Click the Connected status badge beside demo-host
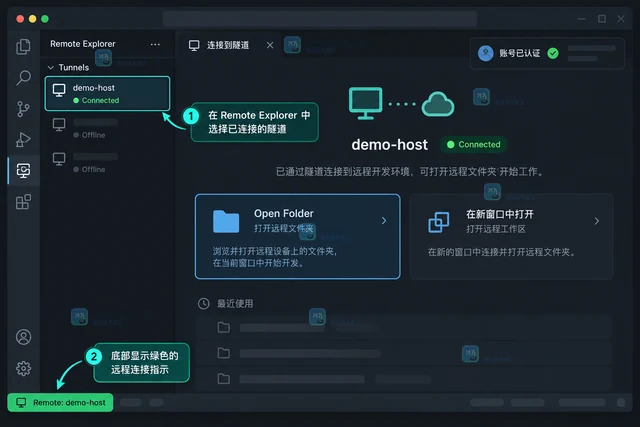The image size is (640, 427). [474, 145]
